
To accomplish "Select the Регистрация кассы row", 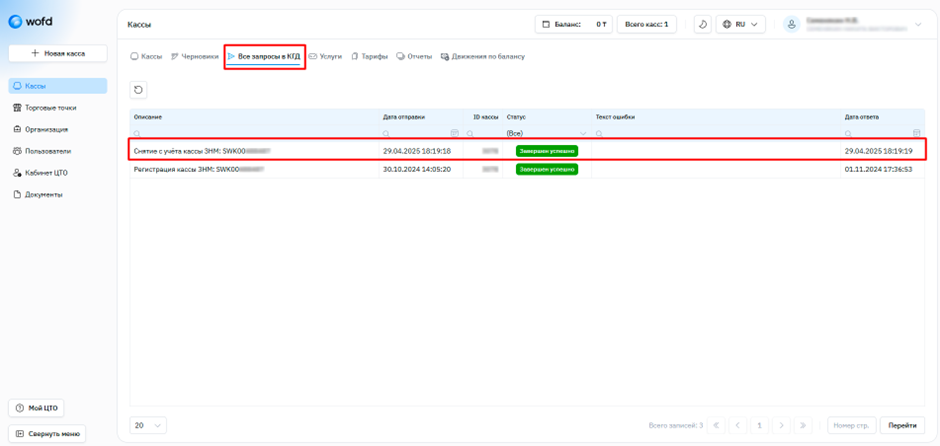I will click(528, 170).
